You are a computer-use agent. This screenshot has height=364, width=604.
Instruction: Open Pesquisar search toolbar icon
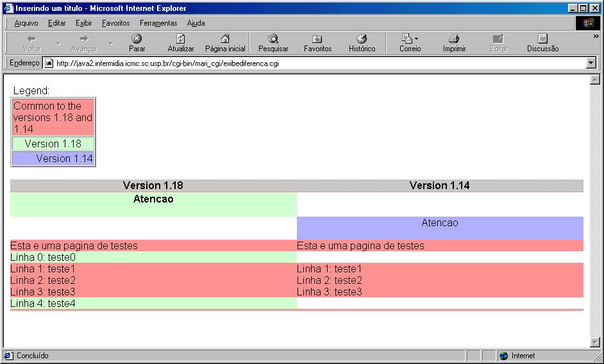point(273,39)
